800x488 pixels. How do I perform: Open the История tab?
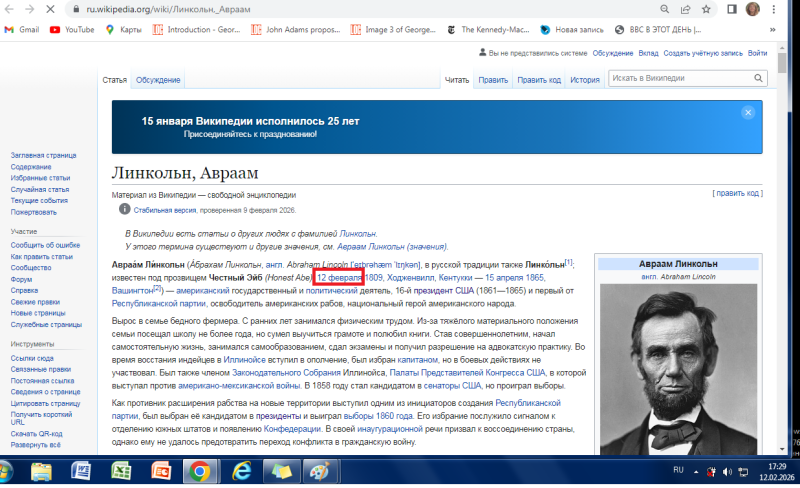click(x=584, y=79)
